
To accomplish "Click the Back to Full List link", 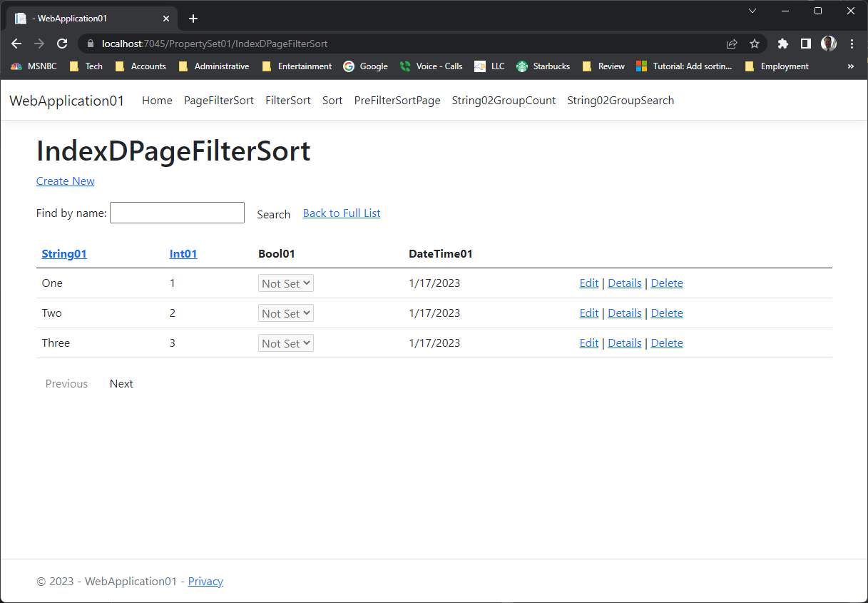I will click(x=342, y=213).
